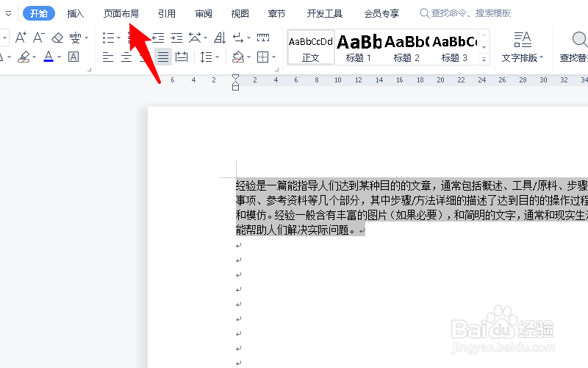Screen dimensions: 588x368
Task: Apply paragraph shading with the bucket icon
Action: (238, 57)
